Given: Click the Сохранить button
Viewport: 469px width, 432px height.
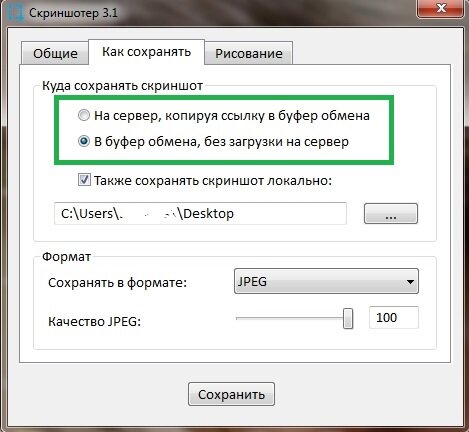Looking at the screenshot, I should click(x=231, y=394).
